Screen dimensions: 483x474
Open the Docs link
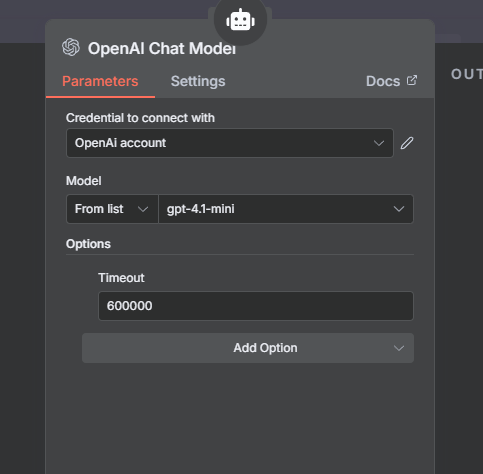coord(383,81)
